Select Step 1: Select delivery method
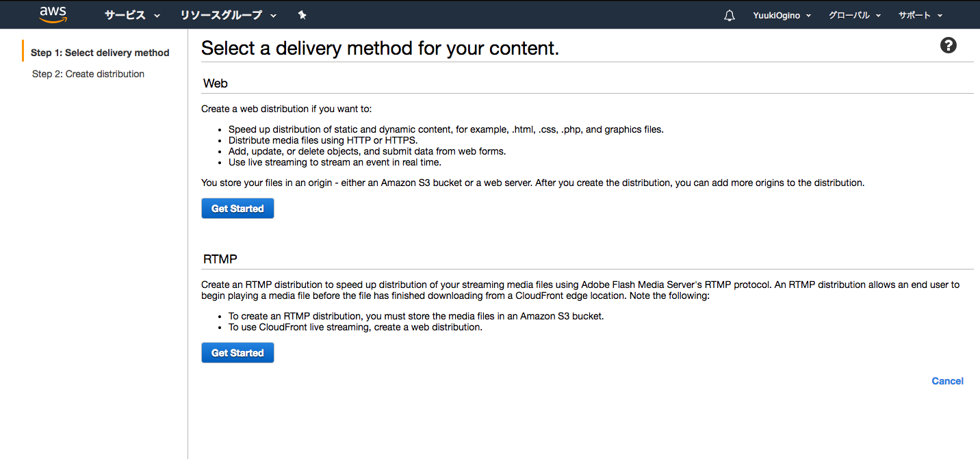The image size is (980, 459). point(100,53)
